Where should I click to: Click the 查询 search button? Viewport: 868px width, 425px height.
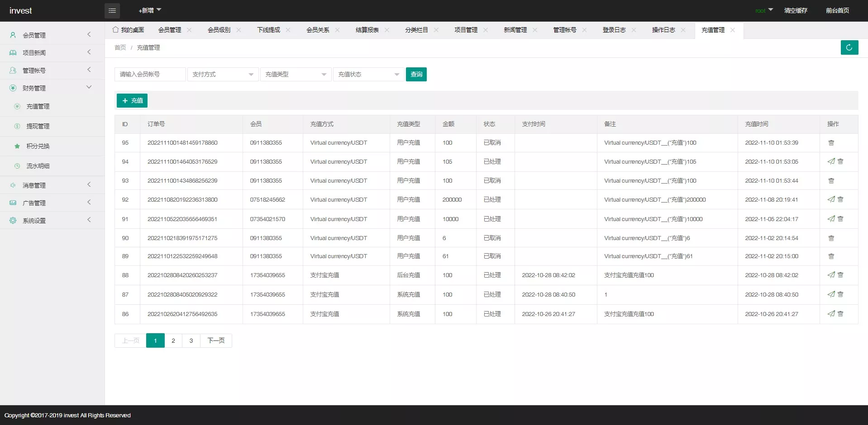coord(416,74)
